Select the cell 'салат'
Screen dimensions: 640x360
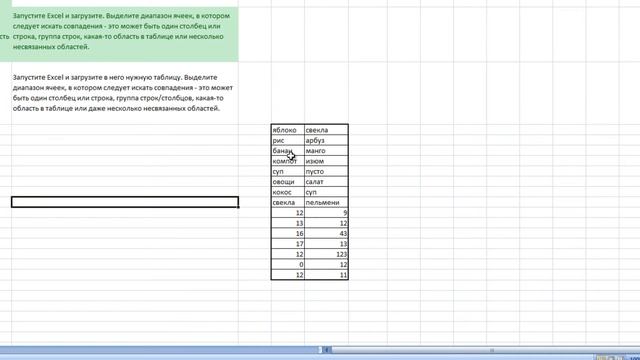(x=326, y=182)
